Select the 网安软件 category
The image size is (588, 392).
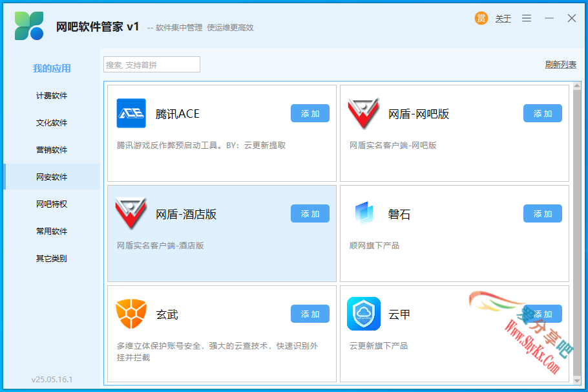52,177
